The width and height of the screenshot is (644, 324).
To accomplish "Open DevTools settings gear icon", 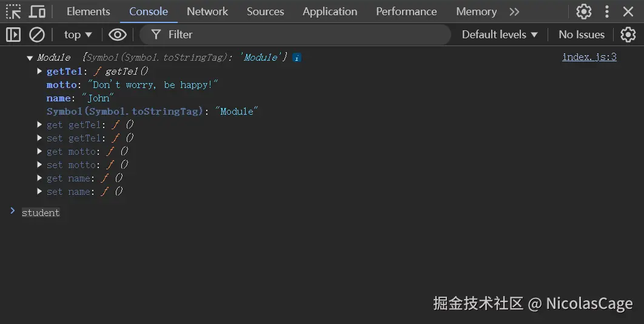I will point(583,12).
